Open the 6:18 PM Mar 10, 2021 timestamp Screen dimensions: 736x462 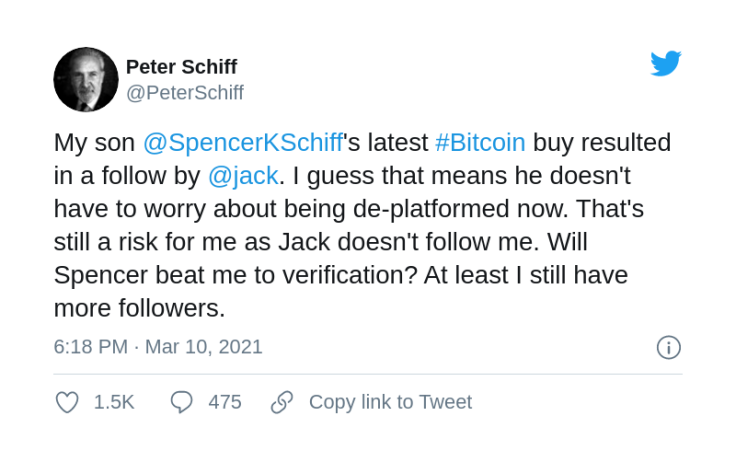pos(158,347)
